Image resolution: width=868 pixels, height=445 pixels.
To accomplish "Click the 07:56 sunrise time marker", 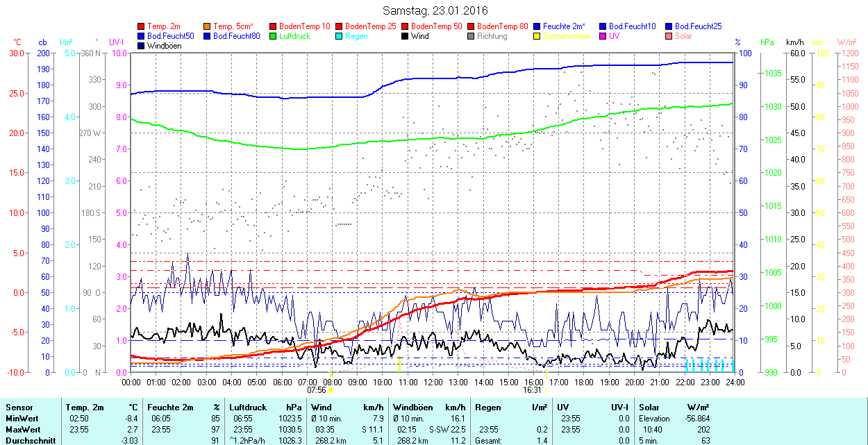I will 326,390.
